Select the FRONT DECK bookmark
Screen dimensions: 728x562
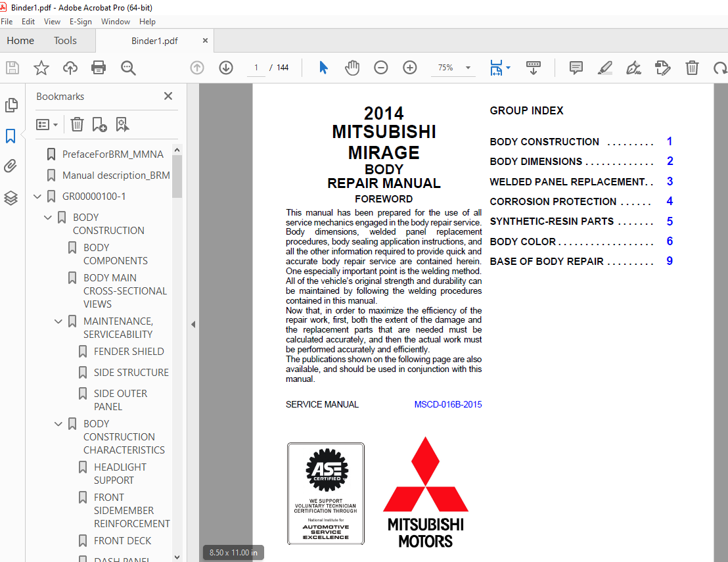(123, 540)
